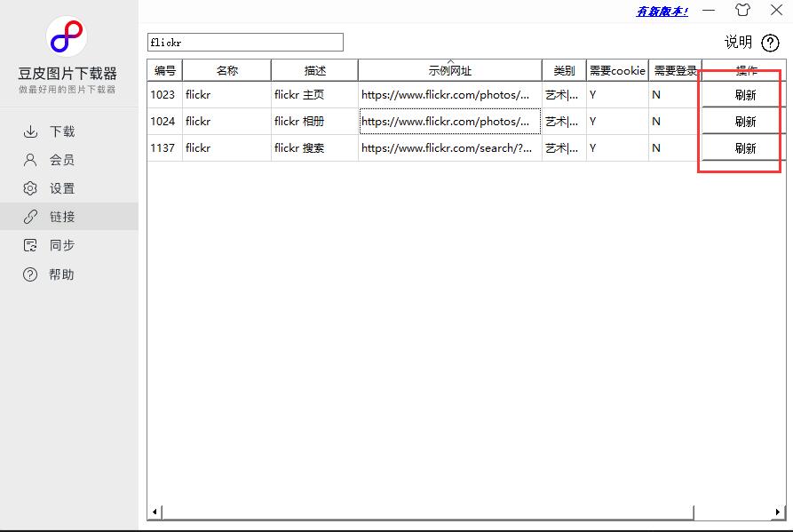Screen dimensions: 793x532
Task: Close the downloader window
Action: click(776, 10)
